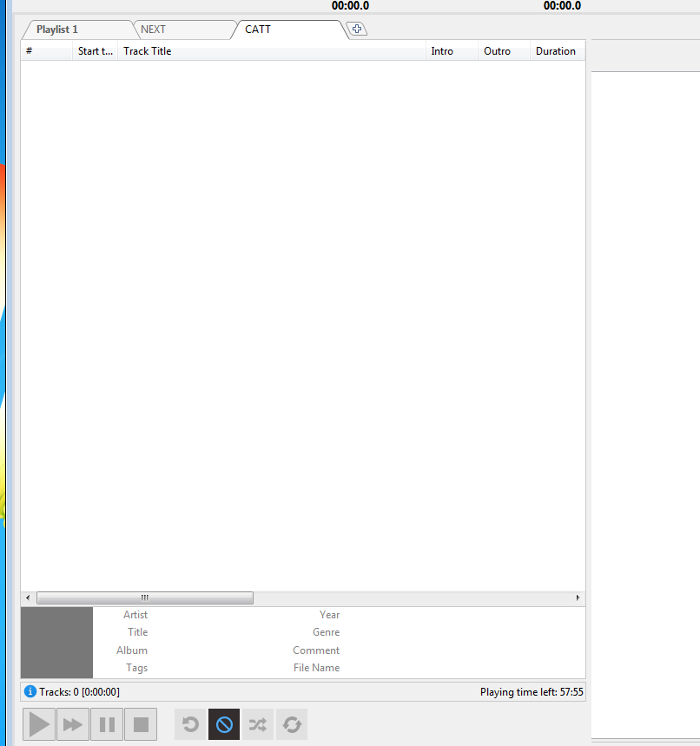Click the horizontal scrollbar right arrow
The height and width of the screenshot is (746, 700).
578,598
